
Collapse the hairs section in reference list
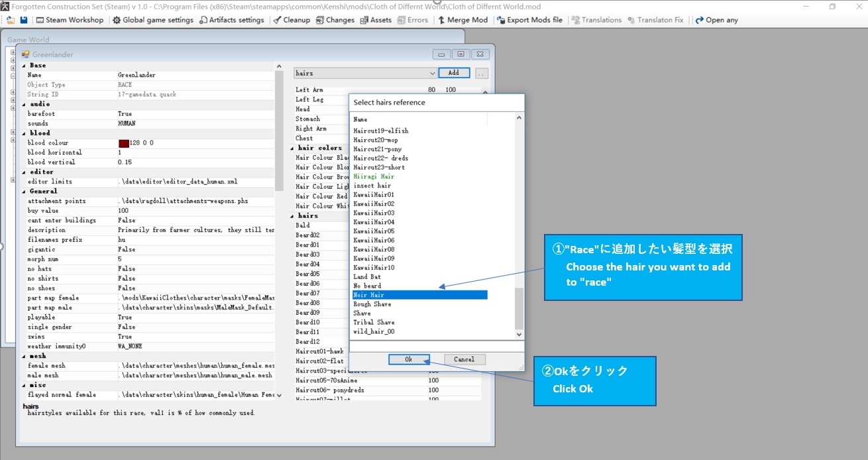(293, 215)
